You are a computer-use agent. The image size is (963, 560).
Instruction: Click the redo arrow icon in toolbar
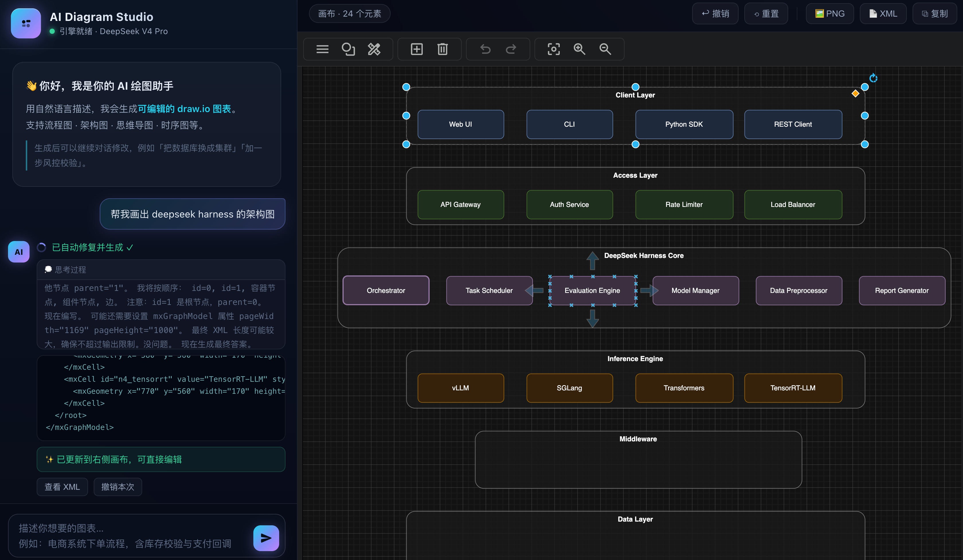click(511, 49)
